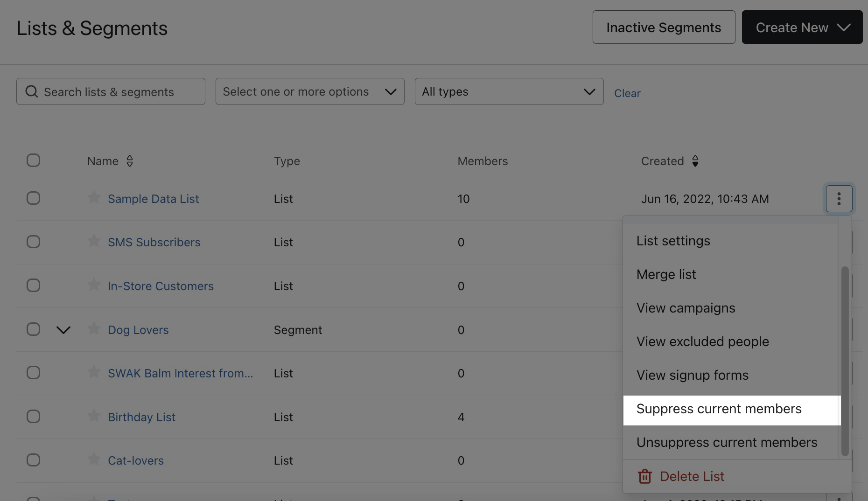868x501 pixels.
Task: Choose Suppress current members option
Action: pos(719,409)
